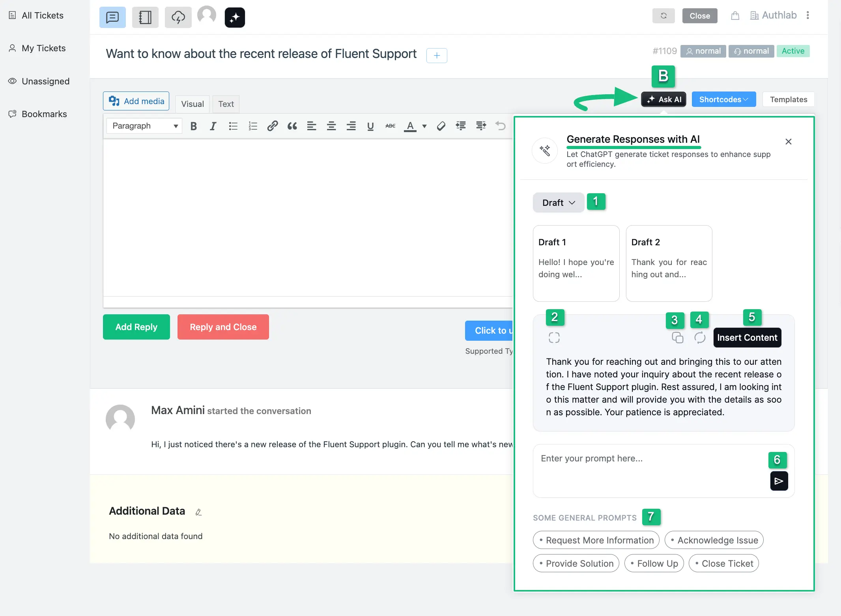The height and width of the screenshot is (616, 841).
Task: Copy the generated AI response
Action: (678, 338)
